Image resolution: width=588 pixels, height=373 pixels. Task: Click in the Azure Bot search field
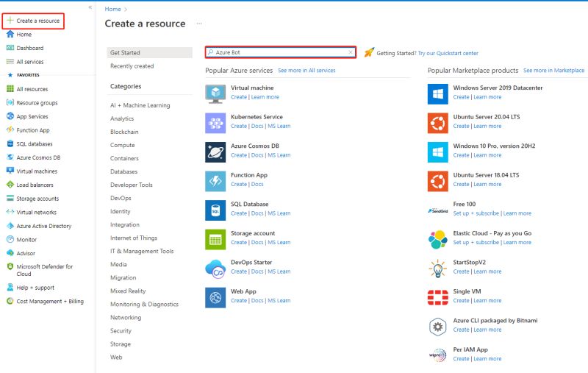coord(281,52)
